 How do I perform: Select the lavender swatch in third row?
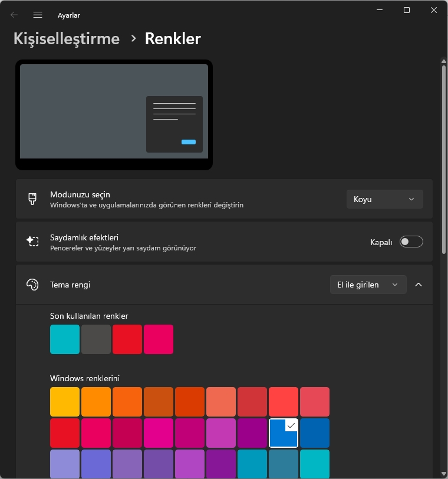pos(65,464)
